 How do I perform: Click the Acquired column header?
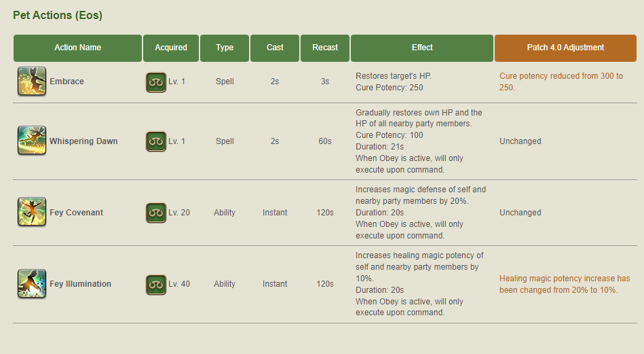(171, 48)
